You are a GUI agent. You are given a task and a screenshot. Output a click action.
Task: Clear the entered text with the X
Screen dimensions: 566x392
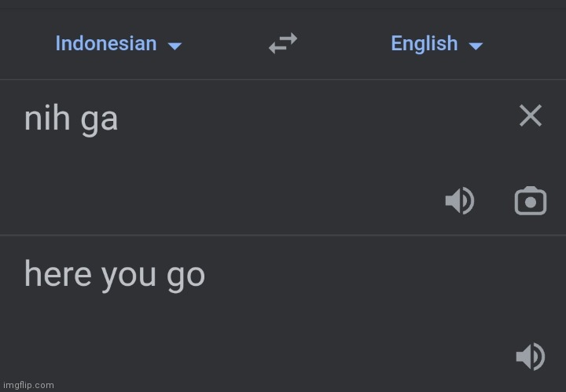(x=531, y=115)
